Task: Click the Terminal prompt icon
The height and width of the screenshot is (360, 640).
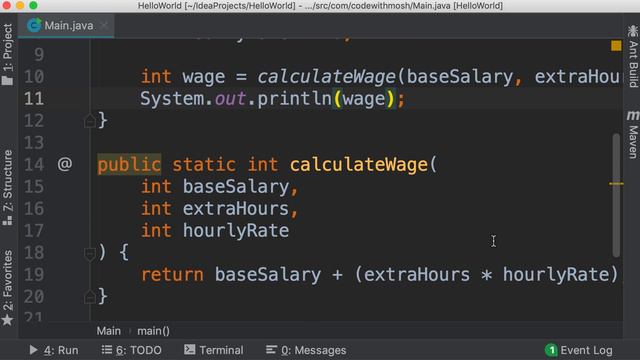Action: click(x=189, y=349)
